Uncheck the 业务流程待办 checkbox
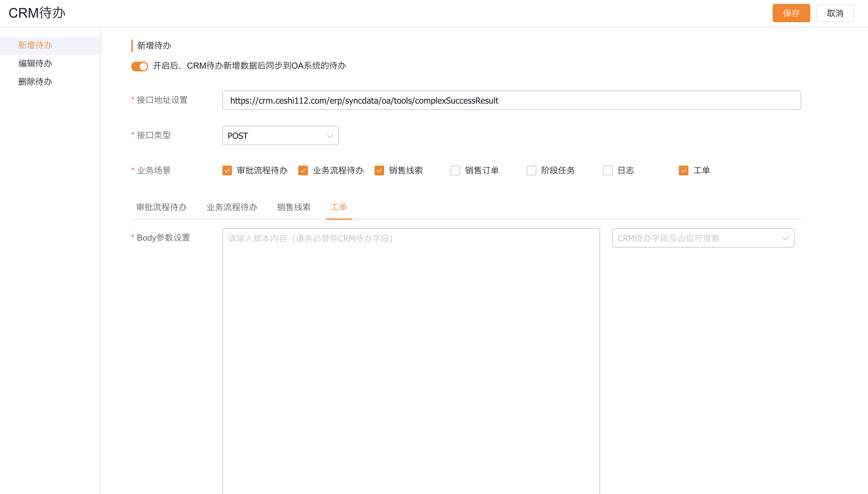The height and width of the screenshot is (494, 868). [x=303, y=170]
